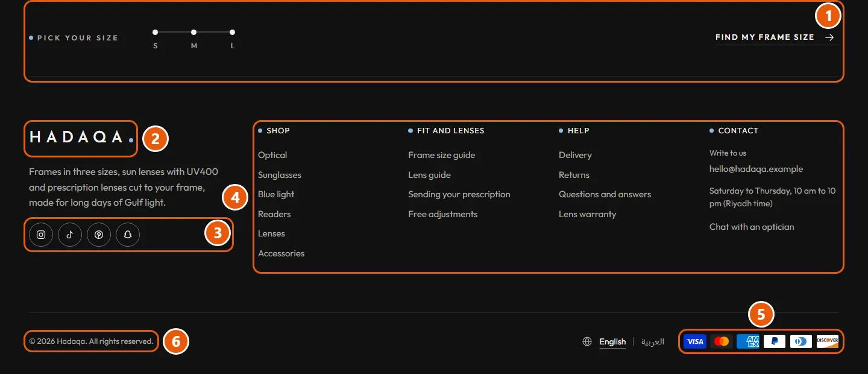Click the 'Frames in three sizes' description
The height and width of the screenshot is (374, 868).
pos(124,188)
